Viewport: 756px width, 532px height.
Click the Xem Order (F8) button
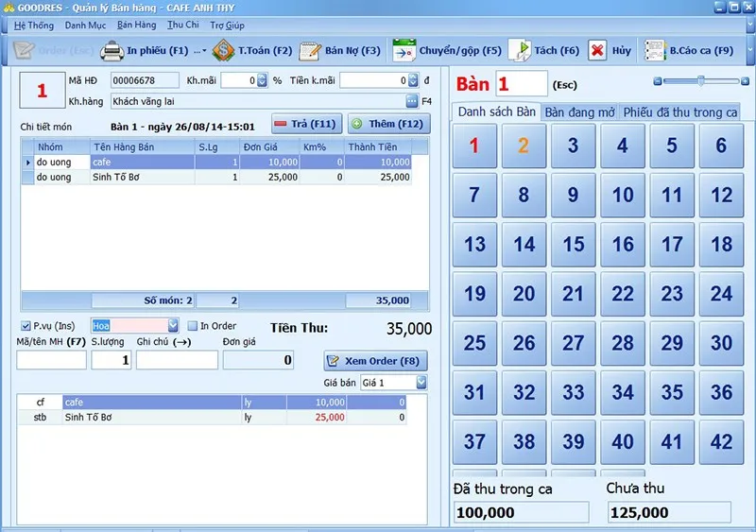coord(375,361)
